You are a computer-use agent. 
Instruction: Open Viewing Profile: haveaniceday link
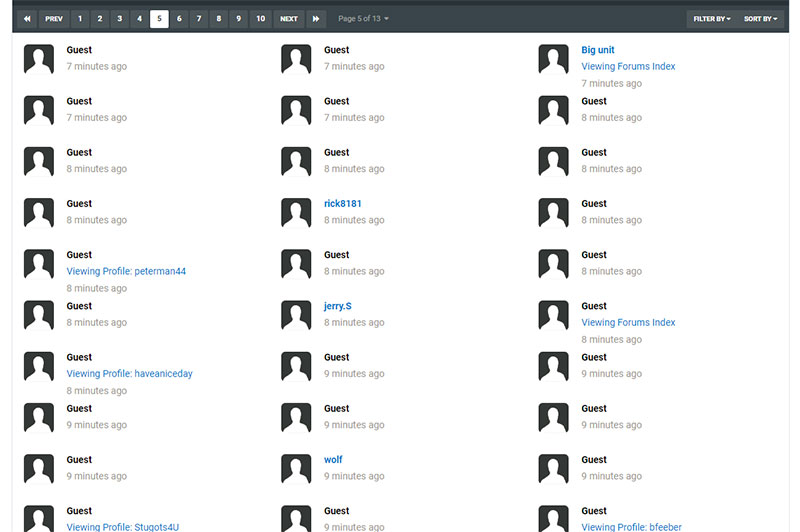[130, 374]
